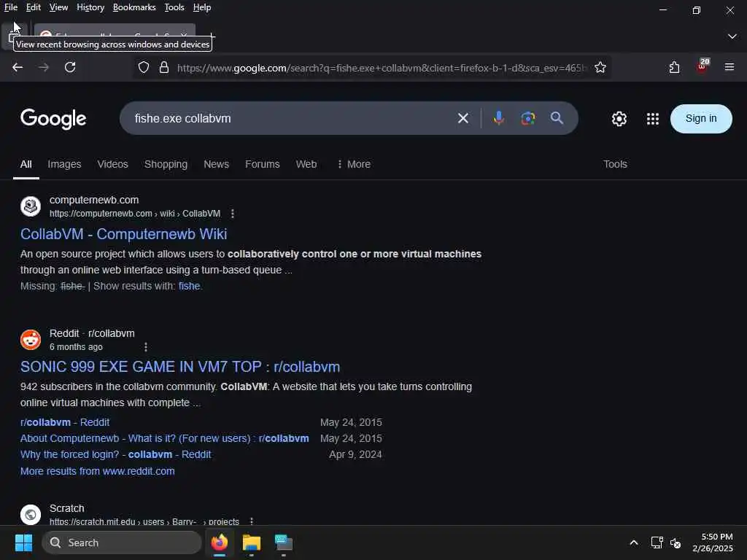Screen dimensions: 747x560
Task: Bookmark this page with the star
Action: 600,68
